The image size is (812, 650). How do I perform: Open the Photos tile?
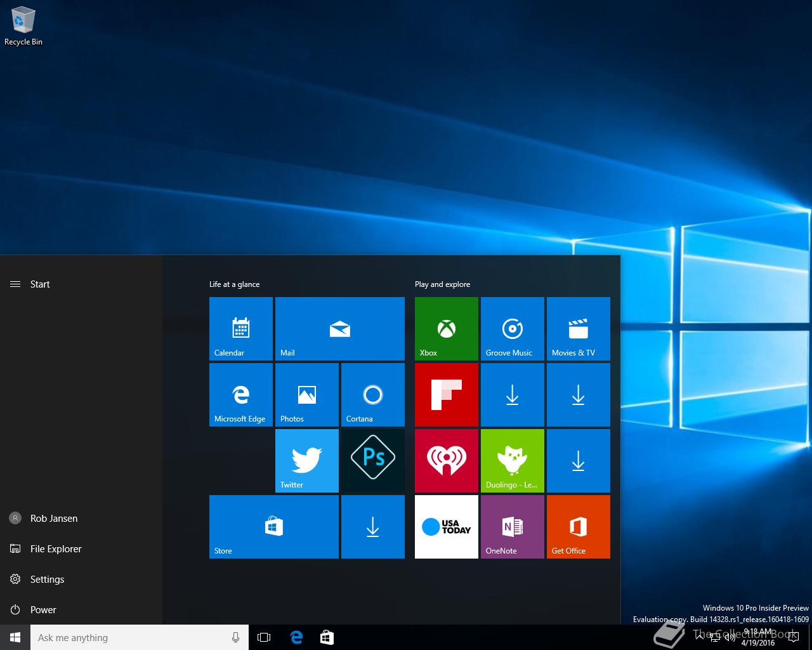[x=307, y=395]
